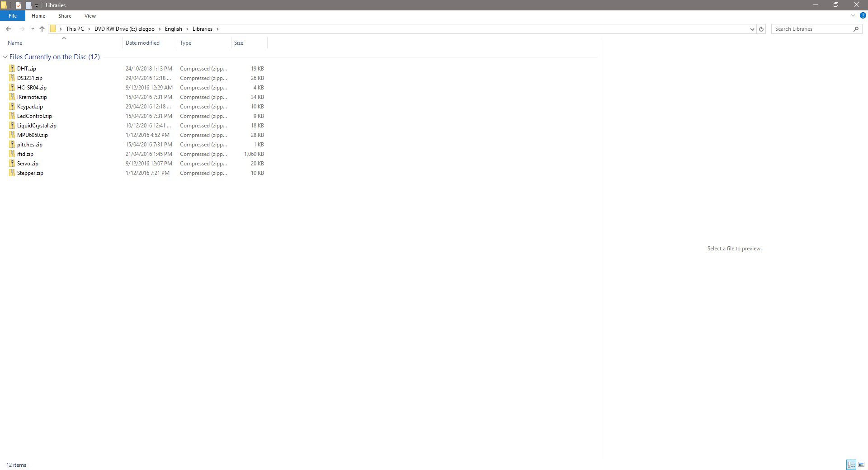This screenshot has height=470, width=868.
Task: Click the search magnifier icon
Action: click(856, 29)
